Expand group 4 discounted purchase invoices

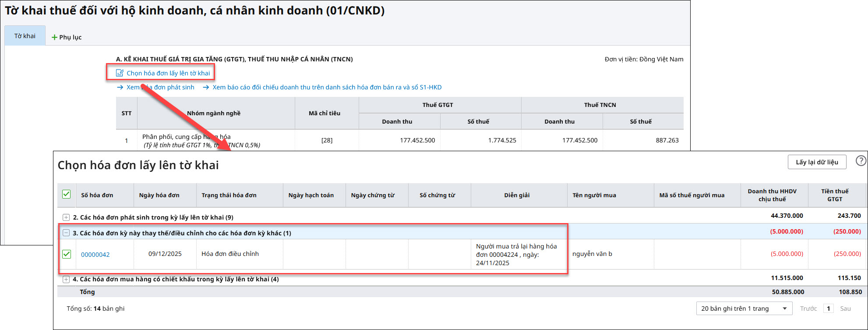[x=66, y=279]
